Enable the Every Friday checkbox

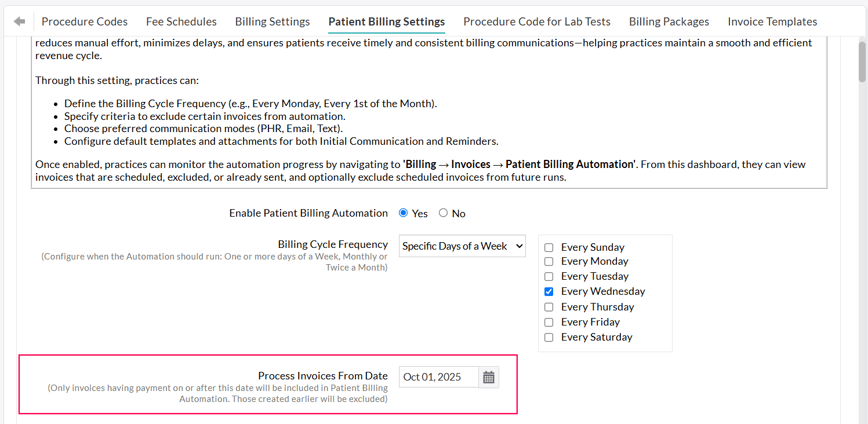[549, 322]
